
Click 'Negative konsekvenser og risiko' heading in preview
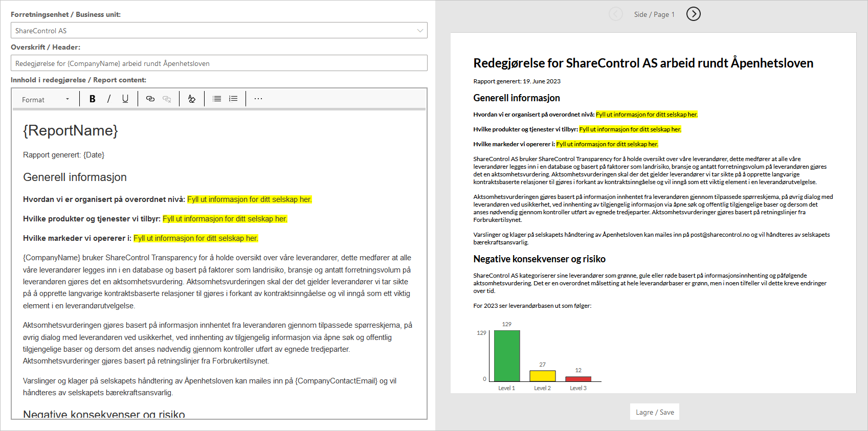(x=540, y=259)
